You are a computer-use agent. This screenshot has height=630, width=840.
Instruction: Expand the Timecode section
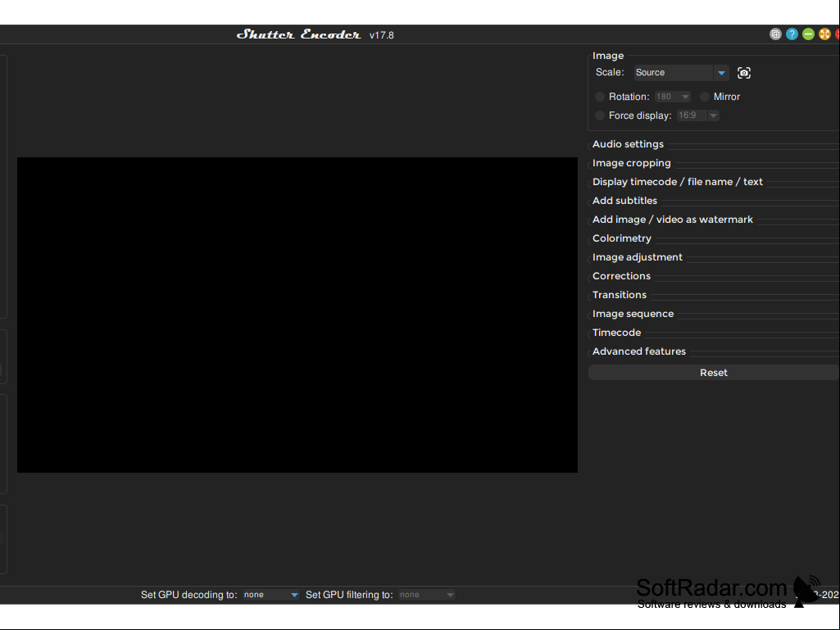tap(616, 333)
